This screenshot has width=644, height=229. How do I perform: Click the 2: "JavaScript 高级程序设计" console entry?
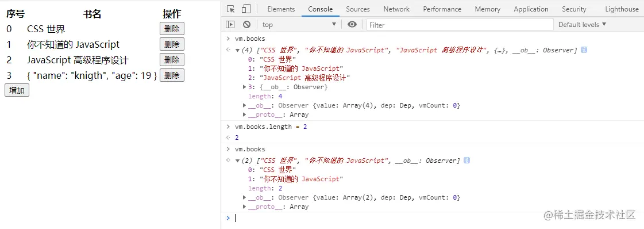pyautogui.click(x=299, y=78)
